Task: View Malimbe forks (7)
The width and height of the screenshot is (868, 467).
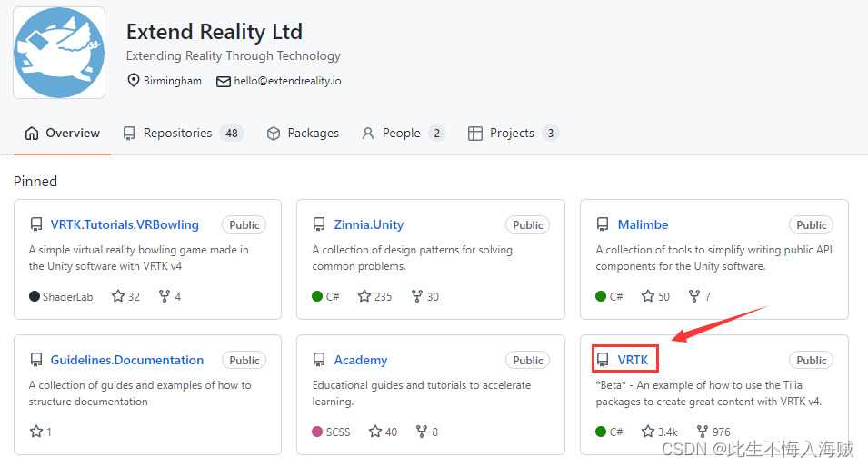Action: coord(699,296)
